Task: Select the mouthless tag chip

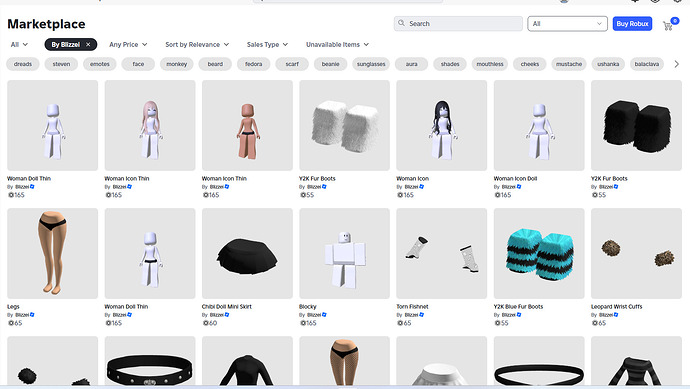Action: 490,64
